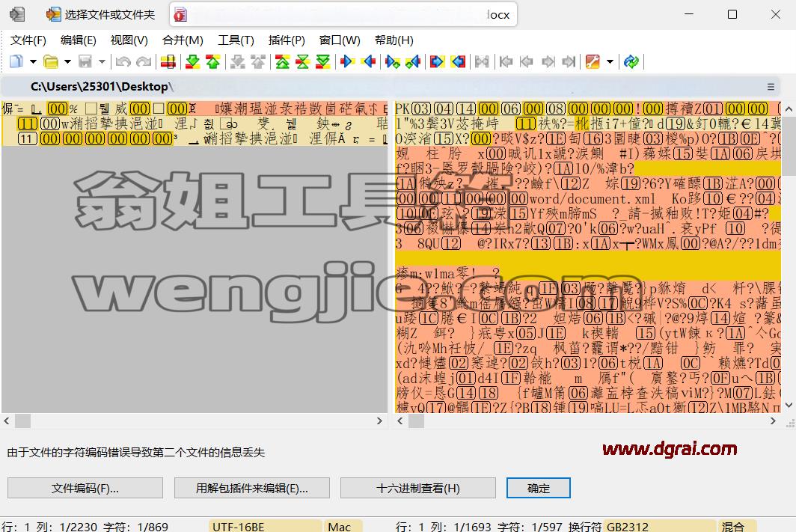Click the left pane horizontal scrollbar thumb

pos(23,421)
